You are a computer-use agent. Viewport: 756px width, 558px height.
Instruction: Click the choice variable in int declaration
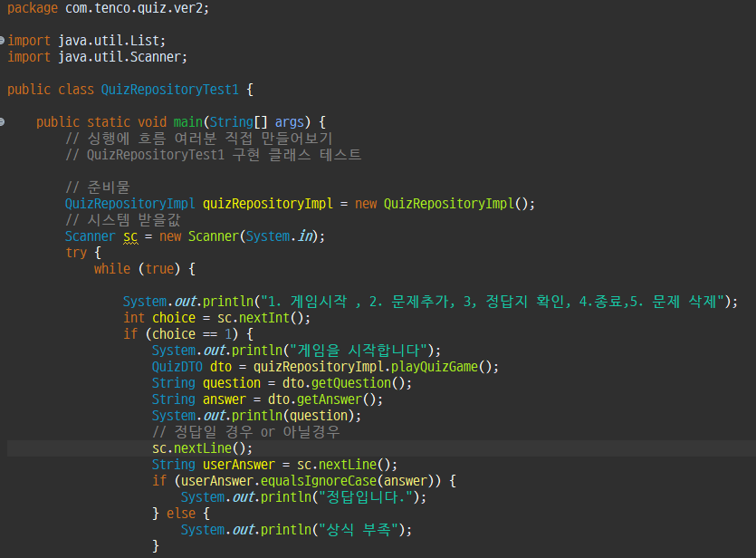click(174, 318)
